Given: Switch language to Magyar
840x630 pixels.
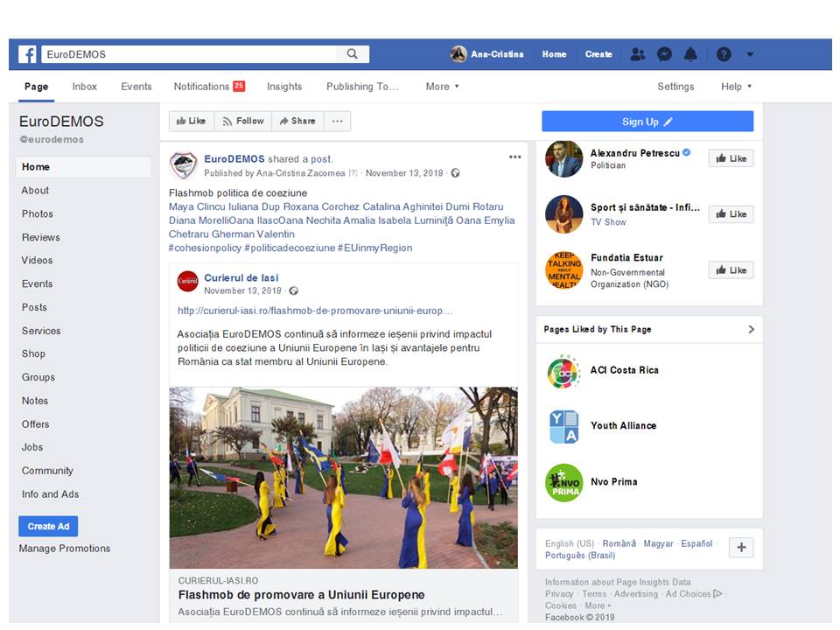Looking at the screenshot, I should pyautogui.click(x=658, y=543).
